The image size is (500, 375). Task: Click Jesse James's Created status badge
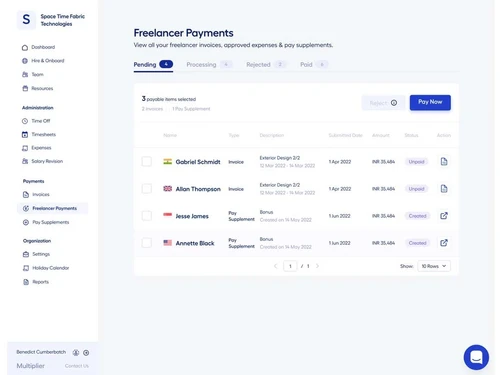coord(417,216)
